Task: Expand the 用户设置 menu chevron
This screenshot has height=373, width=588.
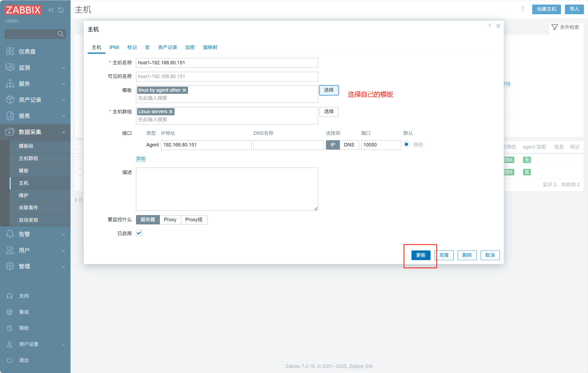Action: [64, 345]
